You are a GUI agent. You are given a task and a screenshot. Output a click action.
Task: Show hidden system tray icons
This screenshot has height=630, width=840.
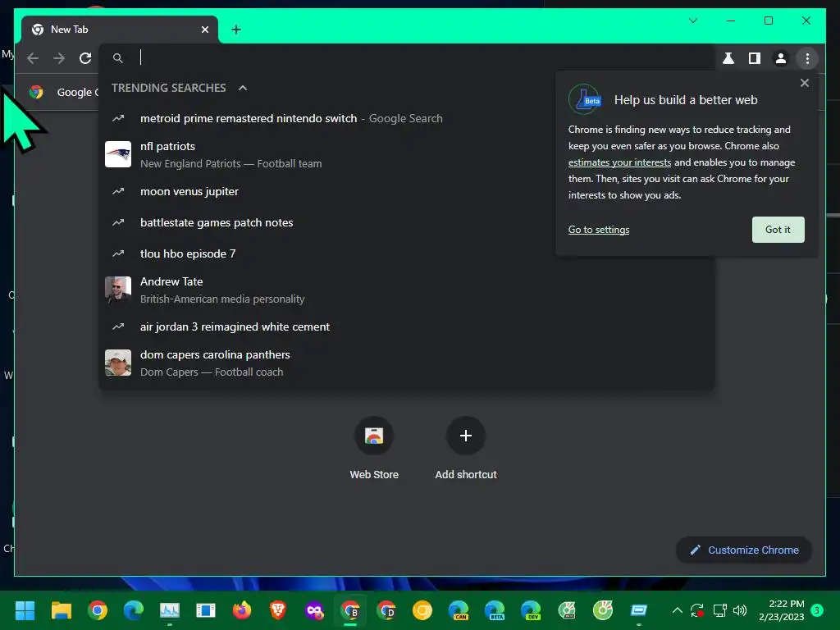tap(677, 610)
